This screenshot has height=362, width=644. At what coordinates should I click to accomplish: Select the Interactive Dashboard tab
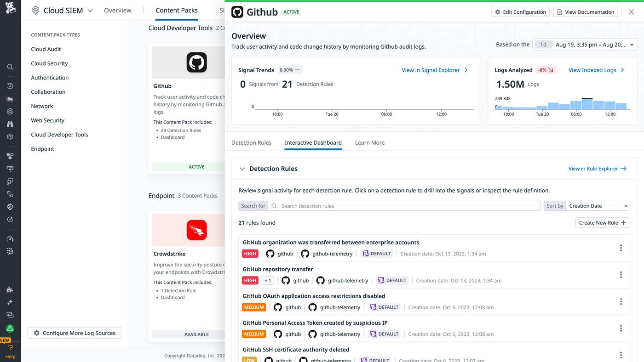pos(313,142)
